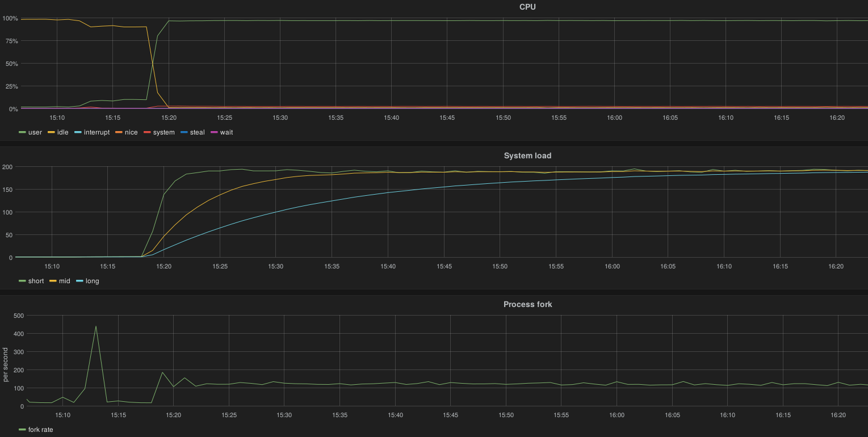Click the "per second" y-axis label
The width and height of the screenshot is (868, 437).
click(x=6, y=360)
